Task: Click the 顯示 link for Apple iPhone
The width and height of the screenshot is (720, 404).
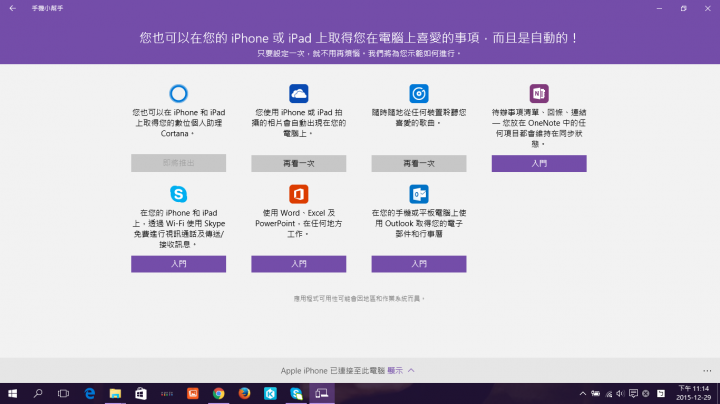Action: tap(395, 370)
